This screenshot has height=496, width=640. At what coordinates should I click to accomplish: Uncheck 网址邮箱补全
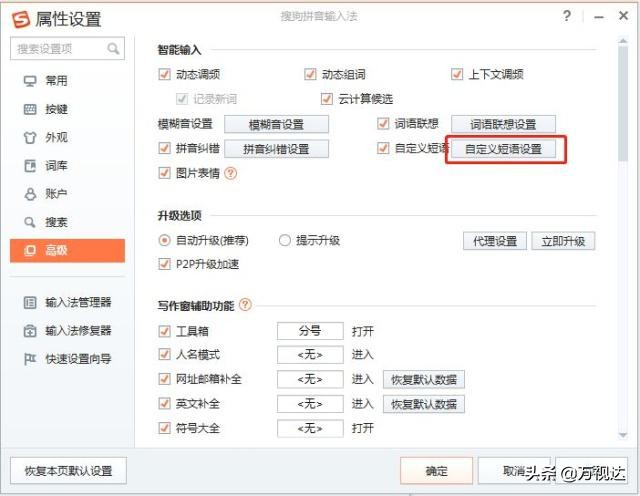pos(164,379)
